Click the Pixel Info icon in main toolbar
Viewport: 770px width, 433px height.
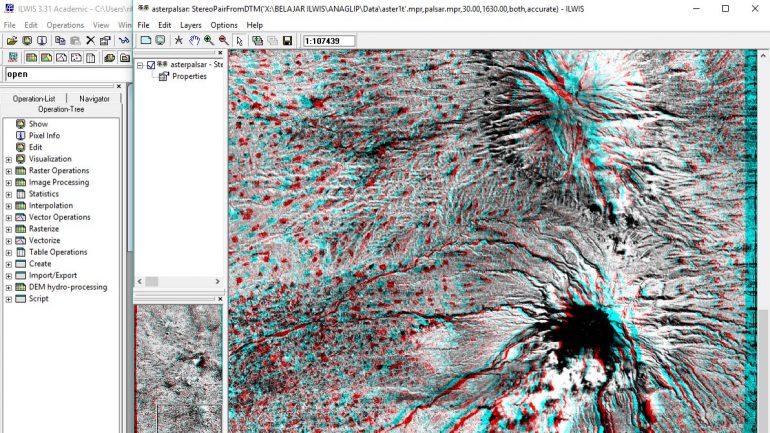pos(42,41)
